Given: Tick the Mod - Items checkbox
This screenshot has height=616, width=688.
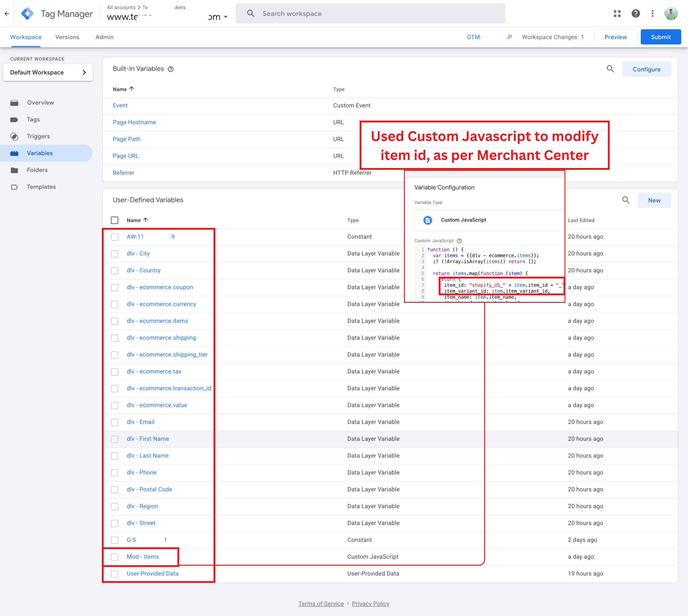Looking at the screenshot, I should coord(115,557).
